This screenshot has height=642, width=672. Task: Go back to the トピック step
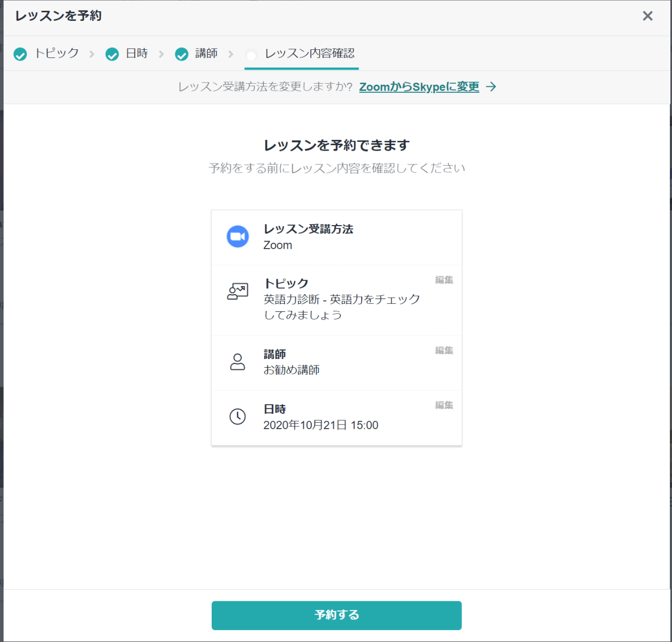click(56, 53)
